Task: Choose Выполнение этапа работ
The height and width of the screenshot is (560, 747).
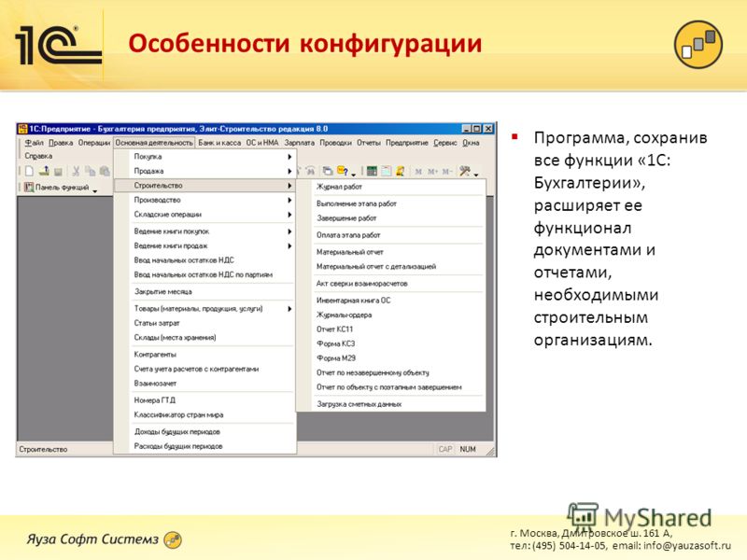Action: [357, 203]
